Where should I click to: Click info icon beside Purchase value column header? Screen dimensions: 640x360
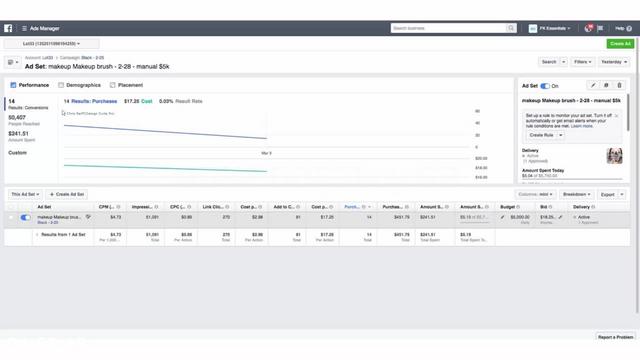point(407,207)
